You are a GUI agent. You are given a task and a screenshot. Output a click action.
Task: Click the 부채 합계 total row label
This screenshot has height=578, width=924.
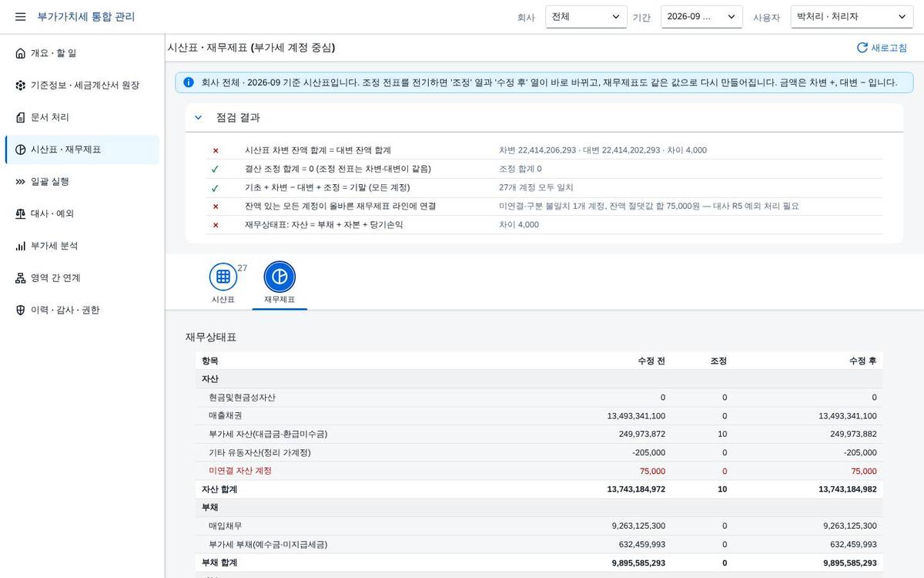pos(219,563)
